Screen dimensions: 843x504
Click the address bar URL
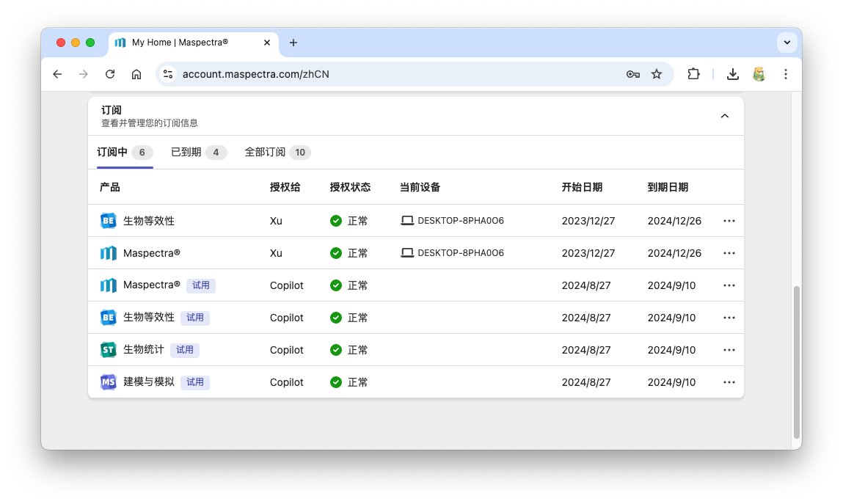click(256, 74)
